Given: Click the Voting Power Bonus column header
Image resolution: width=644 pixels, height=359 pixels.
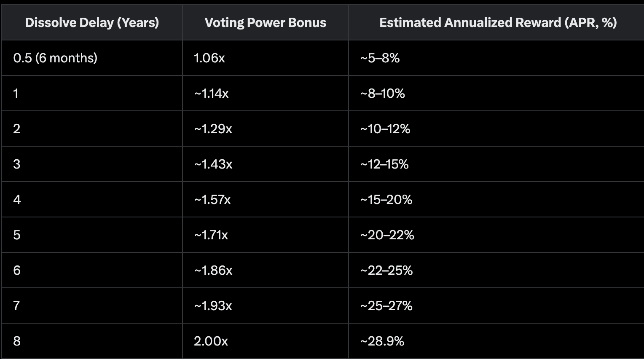Looking at the screenshot, I should (266, 22).
